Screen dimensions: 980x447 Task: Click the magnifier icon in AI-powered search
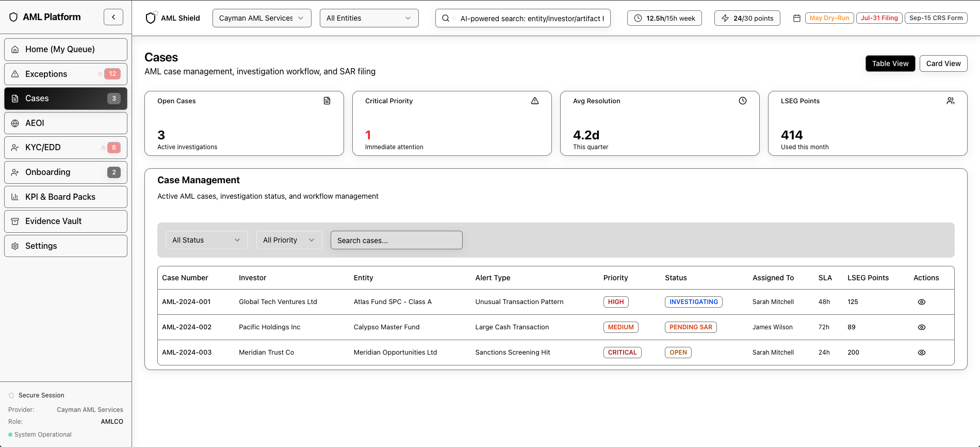[x=446, y=18]
